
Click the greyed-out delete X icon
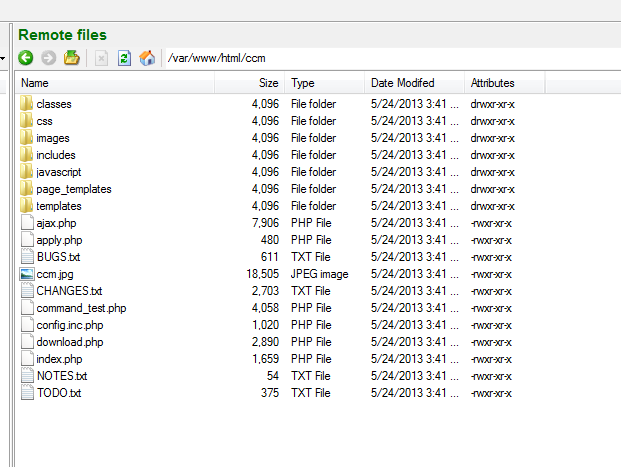(x=101, y=58)
